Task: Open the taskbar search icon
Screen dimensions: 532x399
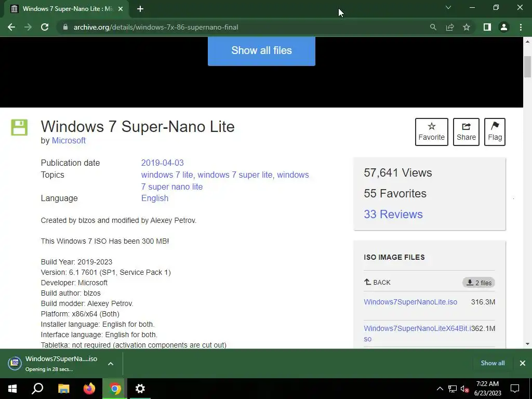Action: tap(37, 389)
